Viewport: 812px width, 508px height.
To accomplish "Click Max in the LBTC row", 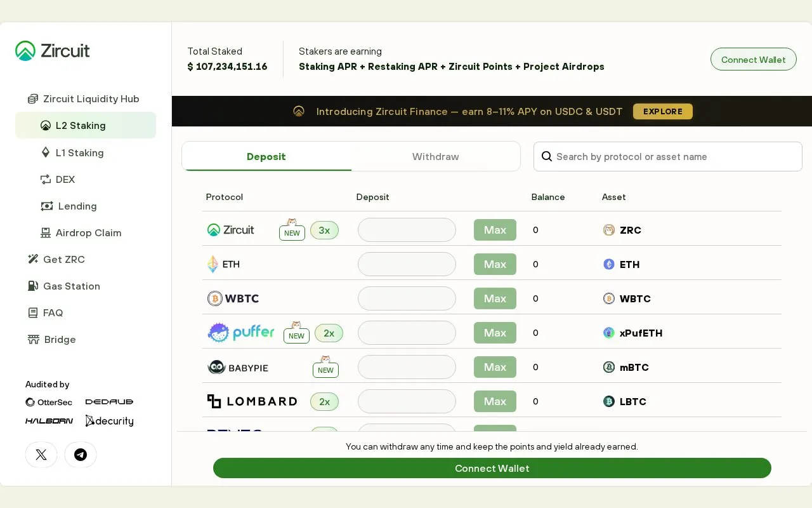I will 495,401.
